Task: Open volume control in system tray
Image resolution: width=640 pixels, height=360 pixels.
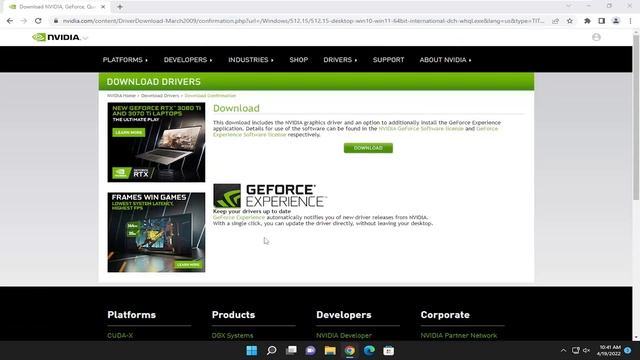Action: (587, 351)
